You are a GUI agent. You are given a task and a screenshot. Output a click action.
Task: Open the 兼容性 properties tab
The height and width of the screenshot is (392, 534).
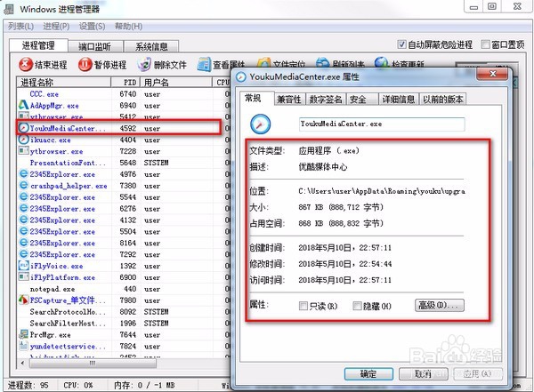[x=289, y=100]
